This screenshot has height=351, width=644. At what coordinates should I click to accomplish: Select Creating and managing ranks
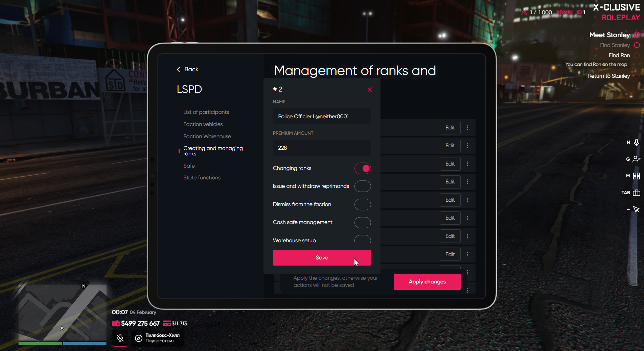pos(213,151)
